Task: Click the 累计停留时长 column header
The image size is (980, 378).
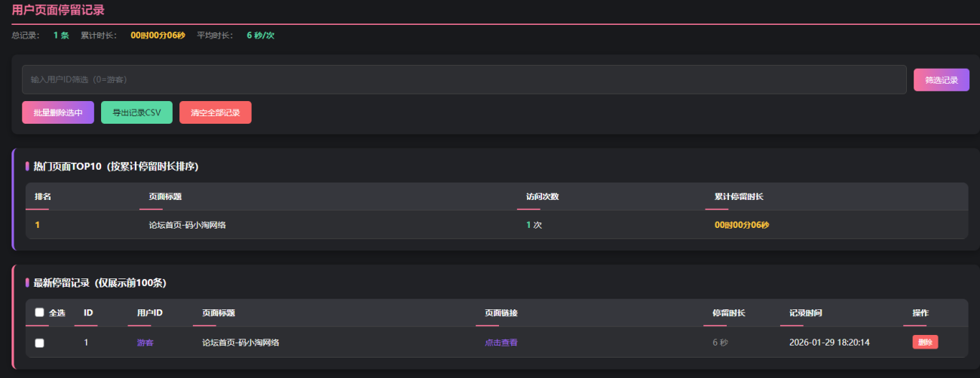Action: 739,197
